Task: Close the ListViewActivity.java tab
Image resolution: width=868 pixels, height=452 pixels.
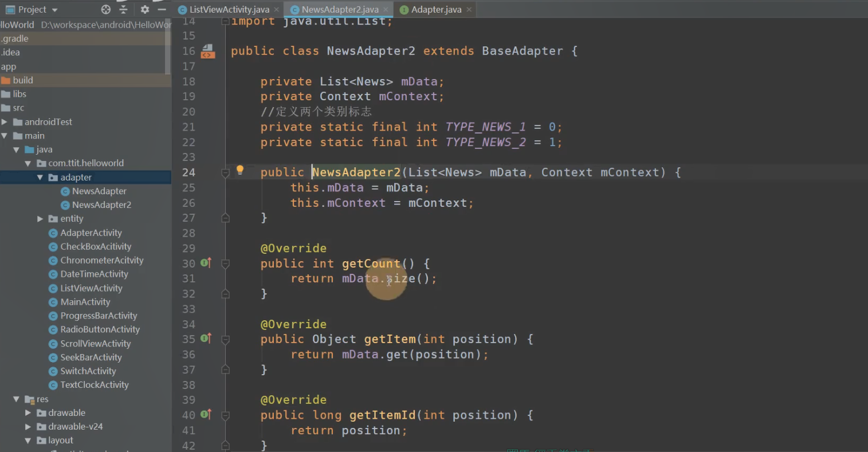Action: [277, 10]
